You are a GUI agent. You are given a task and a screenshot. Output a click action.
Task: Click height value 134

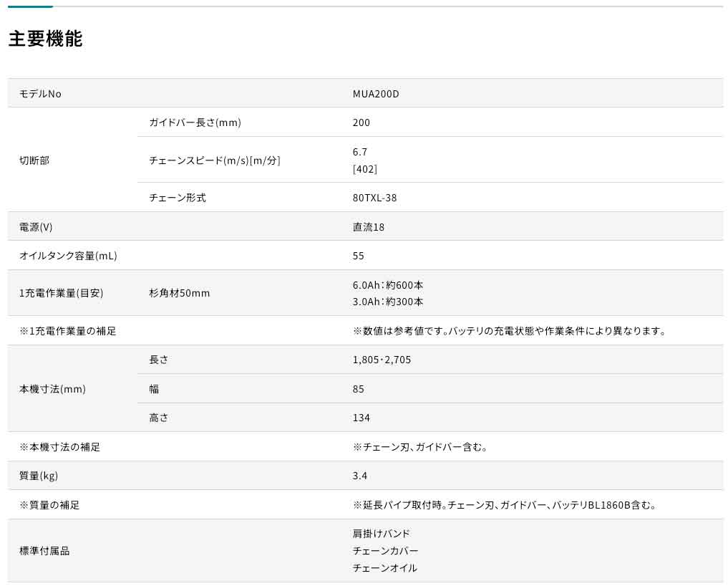point(361,418)
